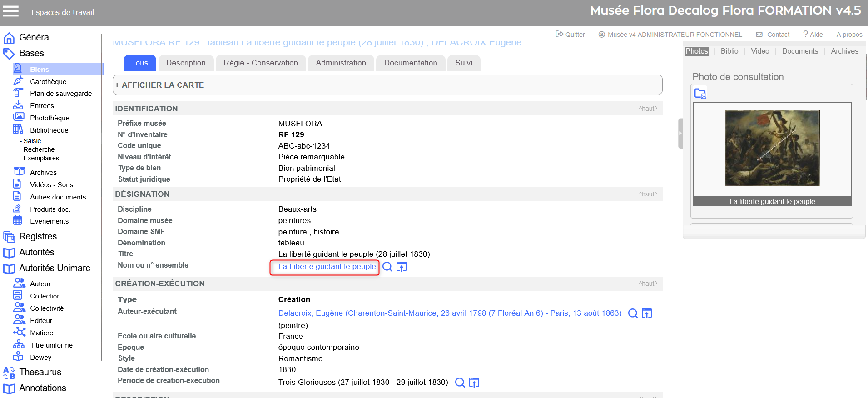This screenshot has height=398, width=868.
Task: Click the open-record icon next to Delacroix author
Action: (647, 313)
